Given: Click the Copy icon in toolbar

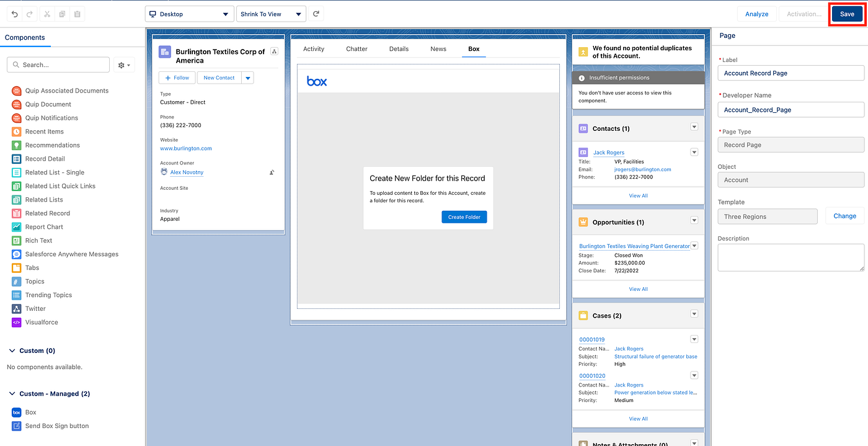Looking at the screenshot, I should pos(63,14).
